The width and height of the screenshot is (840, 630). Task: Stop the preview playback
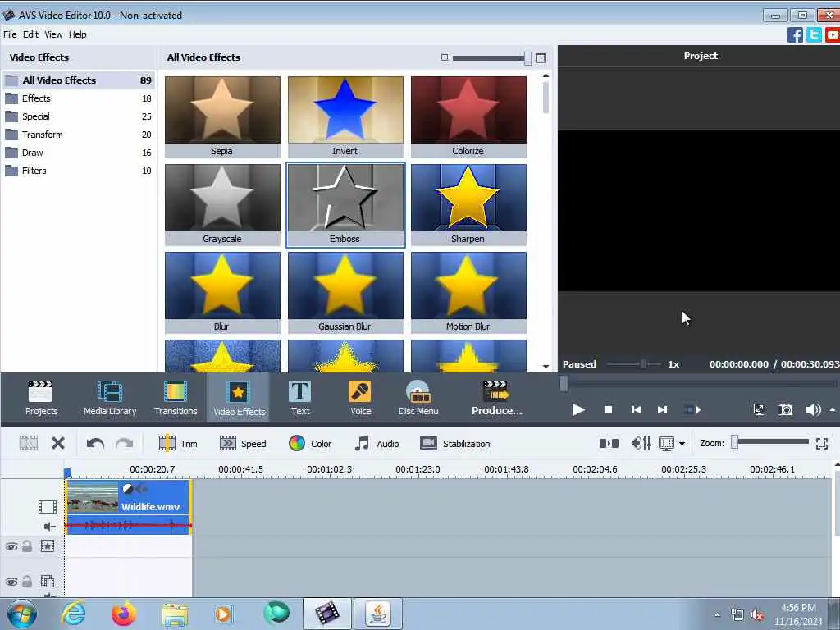[608, 410]
